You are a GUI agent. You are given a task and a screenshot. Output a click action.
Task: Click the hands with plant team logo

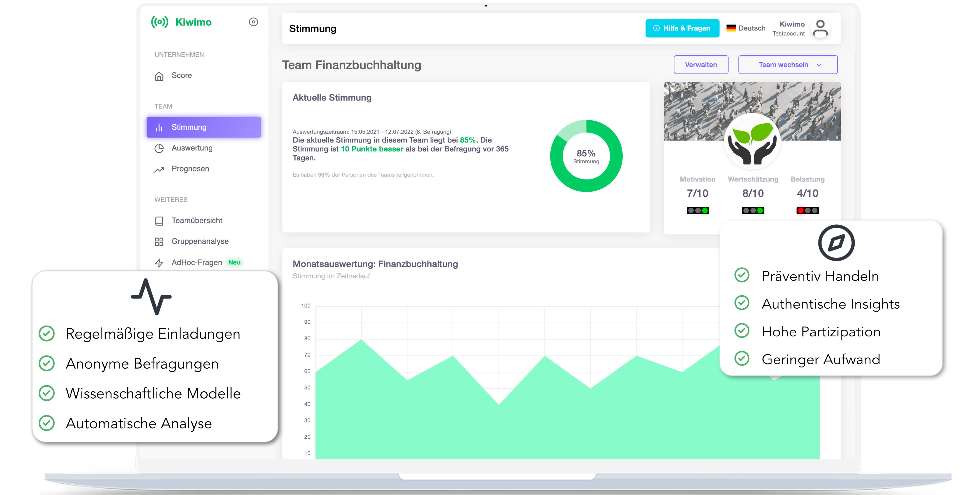pyautogui.click(x=752, y=141)
